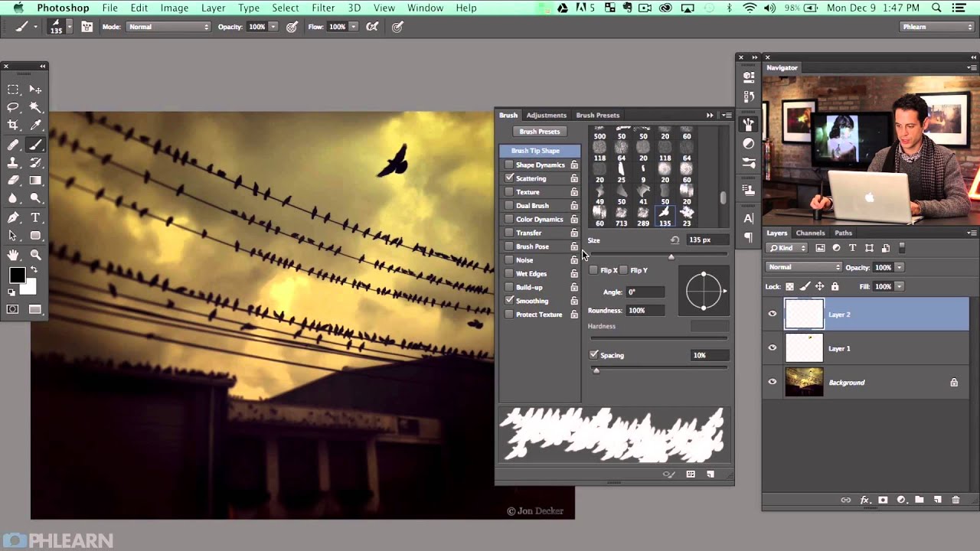Open the layer Opacity dropdown arrow
The width and height of the screenshot is (980, 551).
pos(900,267)
